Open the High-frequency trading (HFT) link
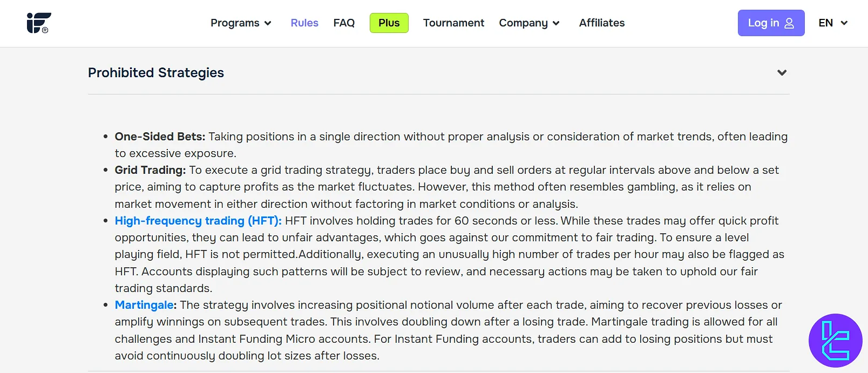The width and height of the screenshot is (868, 373). pos(198,221)
